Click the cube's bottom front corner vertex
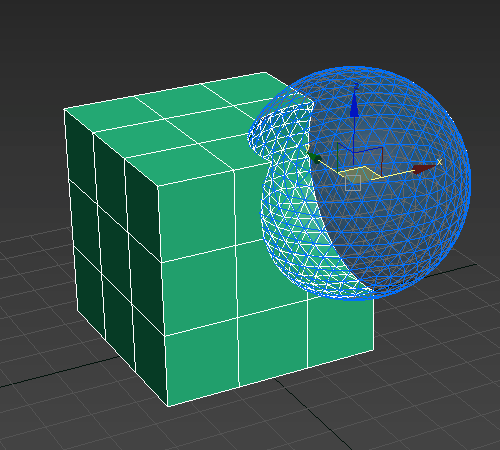This screenshot has height=450, width=500. 168,406
